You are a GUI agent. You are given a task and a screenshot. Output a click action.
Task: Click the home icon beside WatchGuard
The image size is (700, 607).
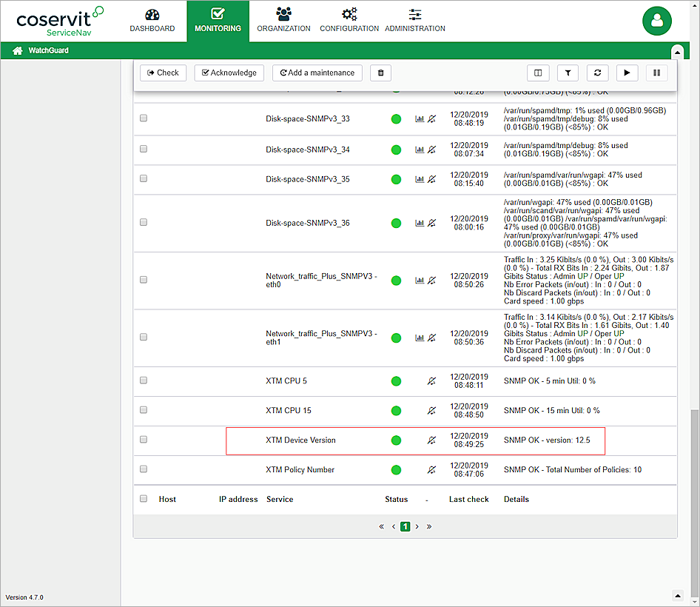(17, 51)
